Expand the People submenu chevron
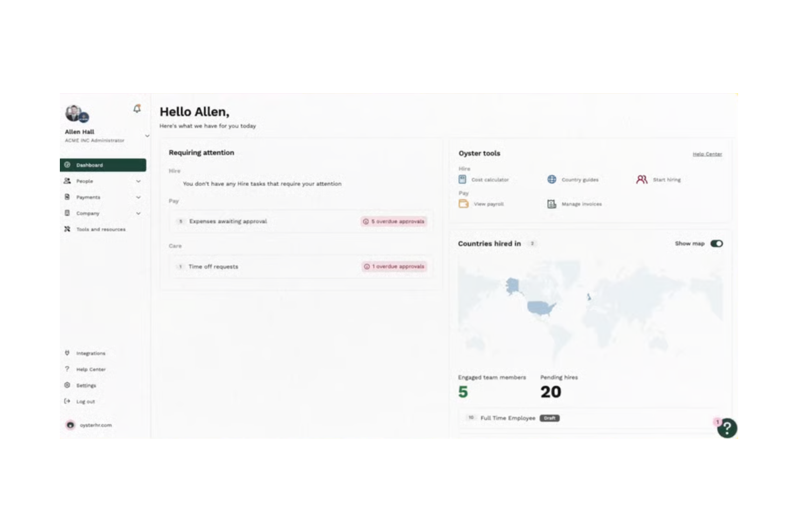The width and height of the screenshot is (798, 532). pyautogui.click(x=139, y=181)
